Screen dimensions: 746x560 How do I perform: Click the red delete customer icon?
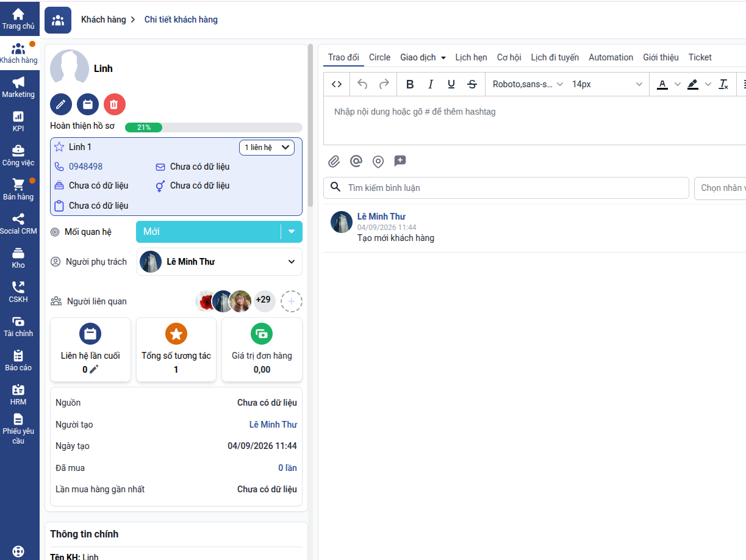115,105
